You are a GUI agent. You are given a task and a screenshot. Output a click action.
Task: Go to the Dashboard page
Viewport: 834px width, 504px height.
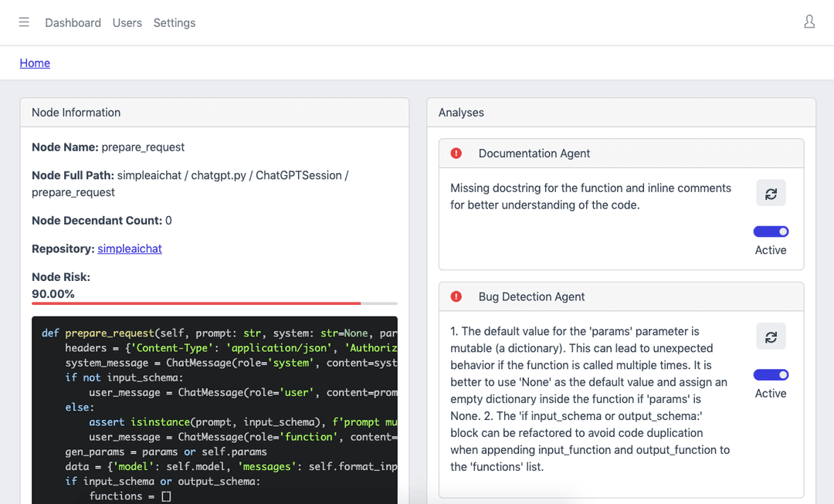(x=73, y=23)
